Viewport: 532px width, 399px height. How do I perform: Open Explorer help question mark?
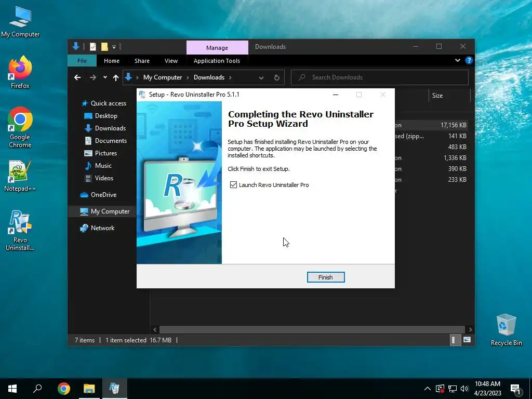469,60
